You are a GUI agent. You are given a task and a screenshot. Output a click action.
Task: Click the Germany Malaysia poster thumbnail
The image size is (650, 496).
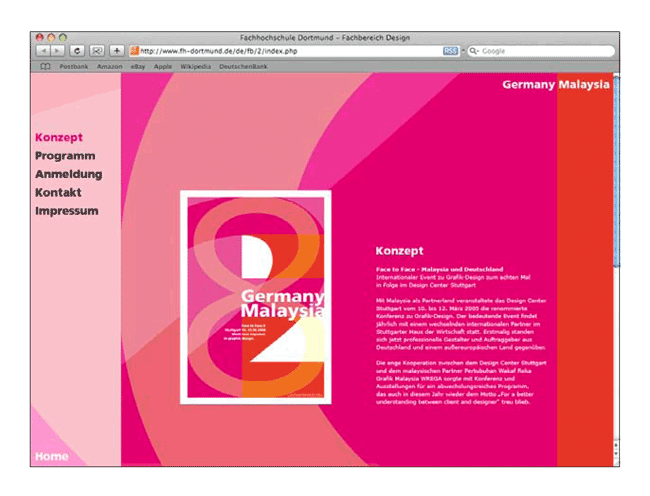[x=256, y=297]
